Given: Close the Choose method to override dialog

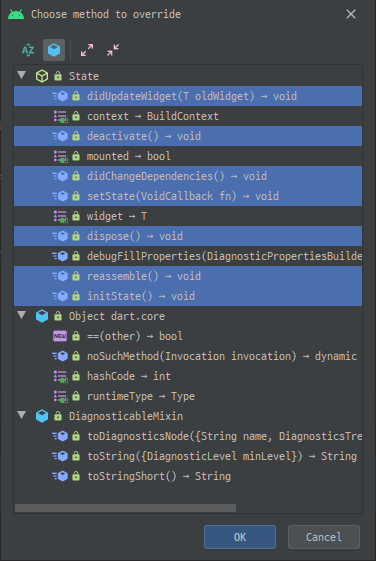Looking at the screenshot, I should [351, 14].
